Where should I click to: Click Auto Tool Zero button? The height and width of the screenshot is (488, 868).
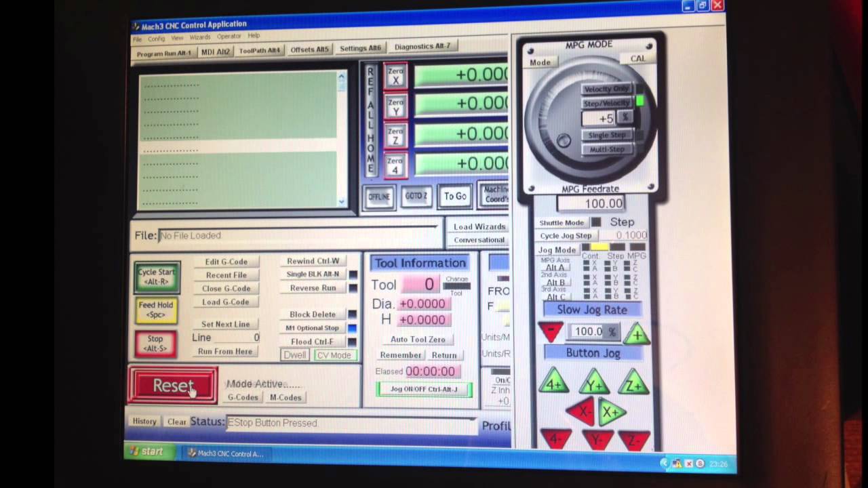pos(418,340)
